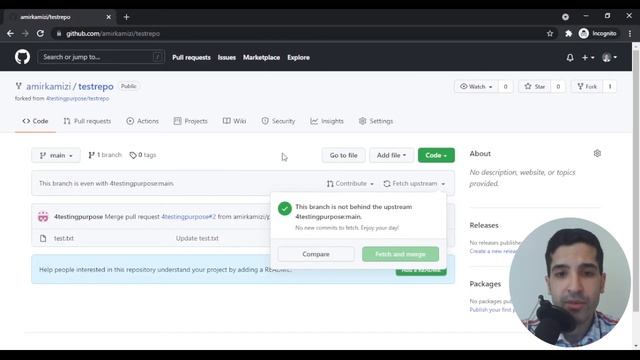Open Update test.txt commit message
Viewport: 640px width, 360px height.
197,238
